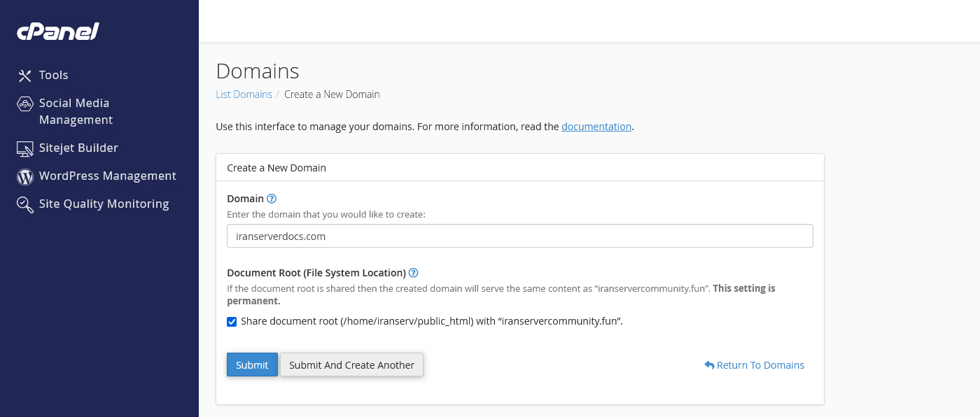
Task: Click the Tools wrench icon in sidebar
Action: coord(25,76)
